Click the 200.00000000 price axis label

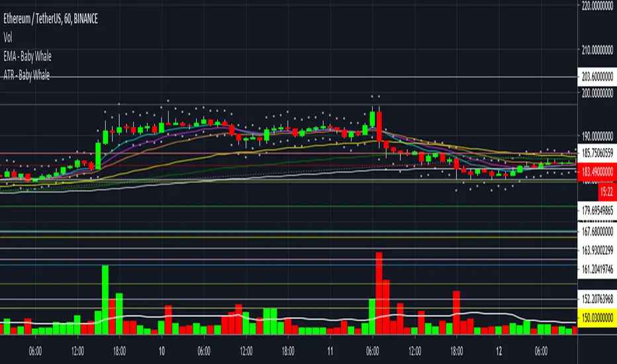(x=597, y=93)
